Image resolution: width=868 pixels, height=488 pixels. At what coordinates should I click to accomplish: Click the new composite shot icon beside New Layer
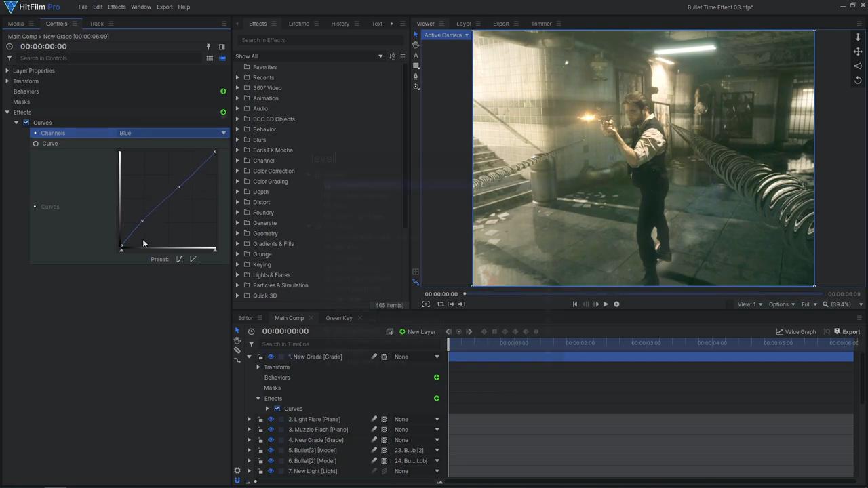point(390,332)
